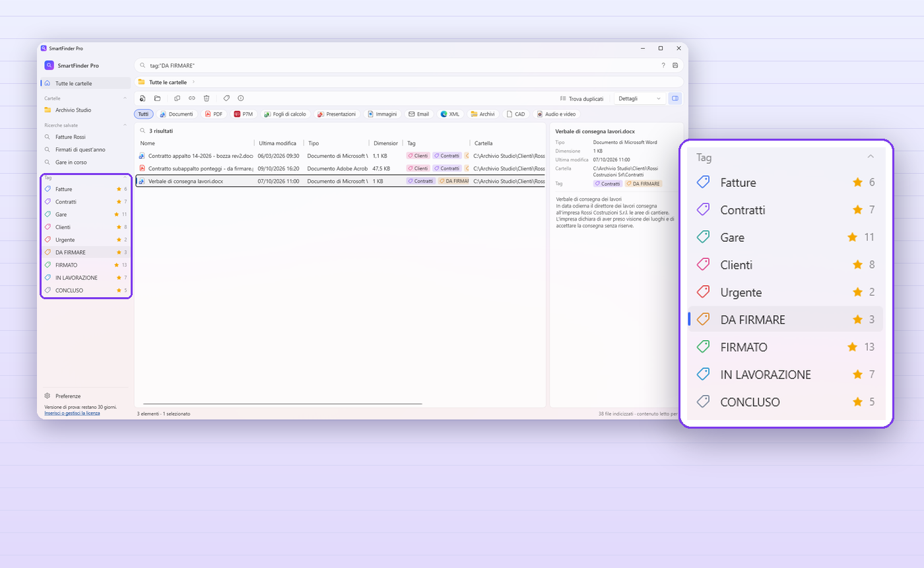The width and height of the screenshot is (924, 568).
Task: Filter results by CAD
Action: point(516,114)
